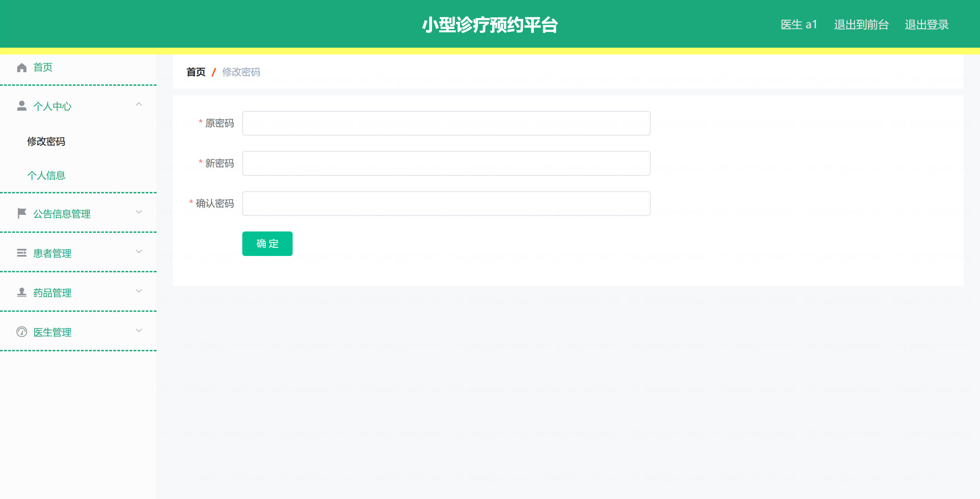The image size is (980, 499).
Task: Click the list icon beside 患者管理
Action: pyautogui.click(x=22, y=253)
